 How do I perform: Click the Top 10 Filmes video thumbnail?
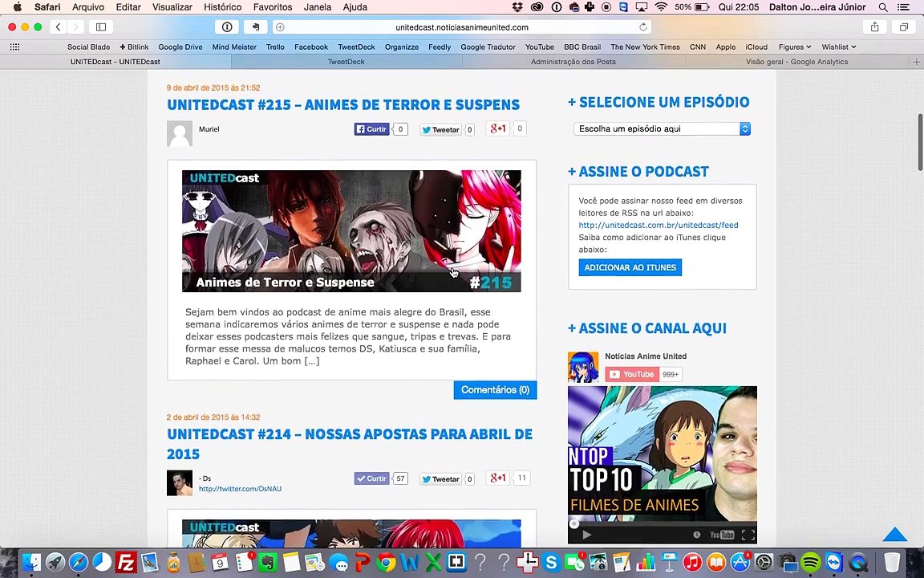click(x=663, y=454)
